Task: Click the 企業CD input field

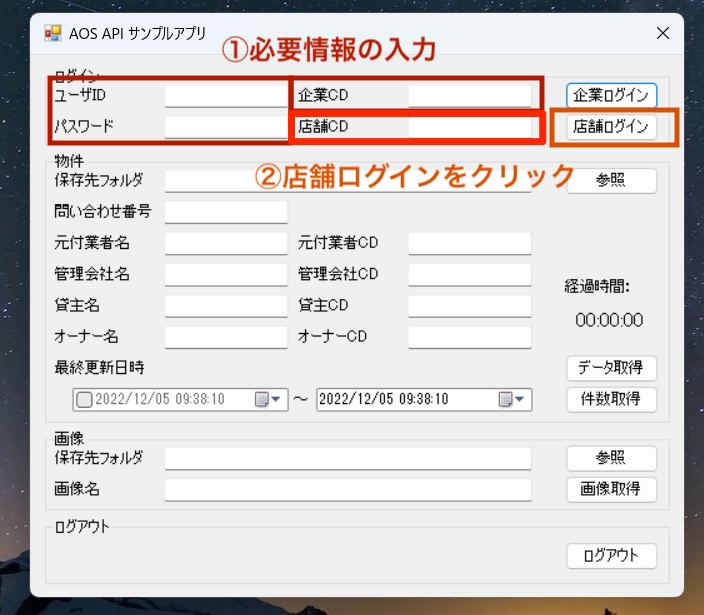Action: pyautogui.click(x=470, y=96)
